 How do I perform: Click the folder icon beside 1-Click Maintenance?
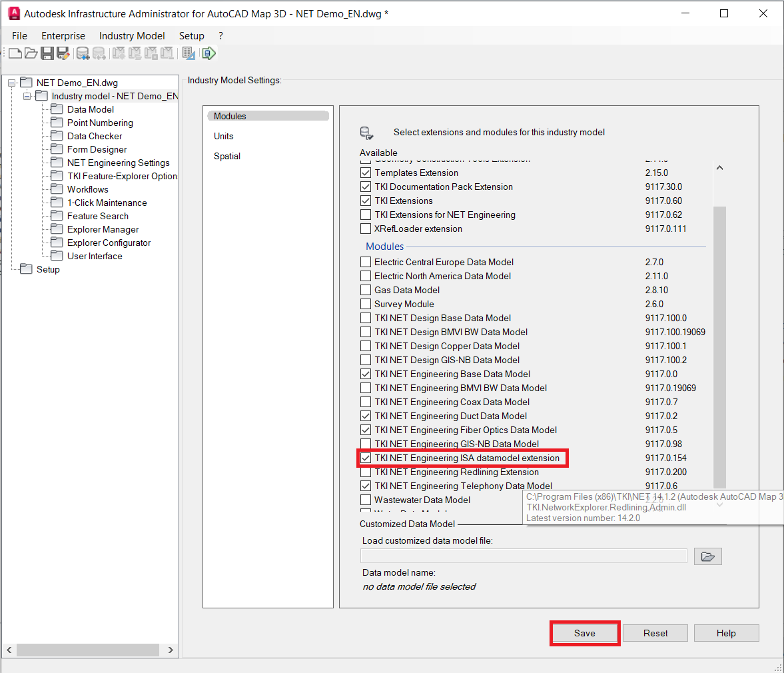(x=57, y=203)
